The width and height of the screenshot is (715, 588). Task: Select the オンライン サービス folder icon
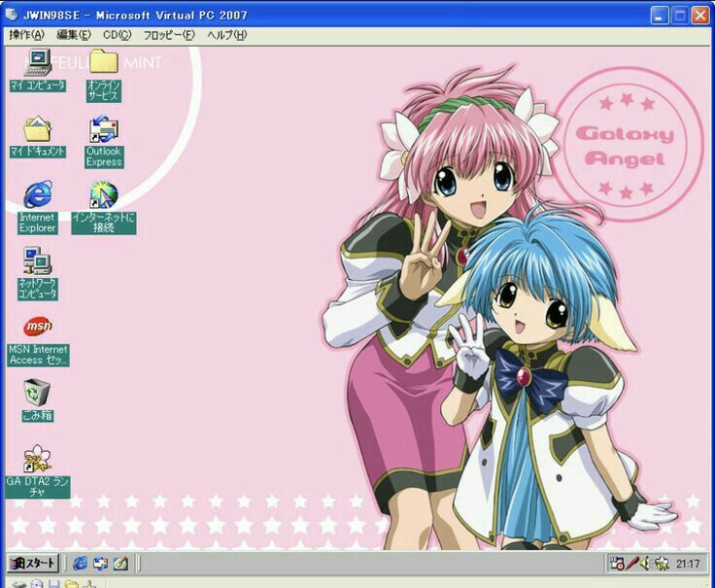tap(103, 64)
